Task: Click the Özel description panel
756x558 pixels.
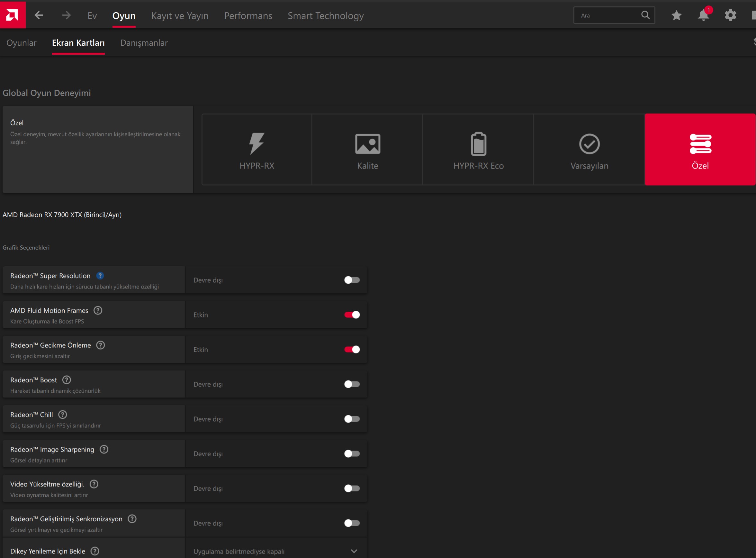Action: click(x=97, y=150)
